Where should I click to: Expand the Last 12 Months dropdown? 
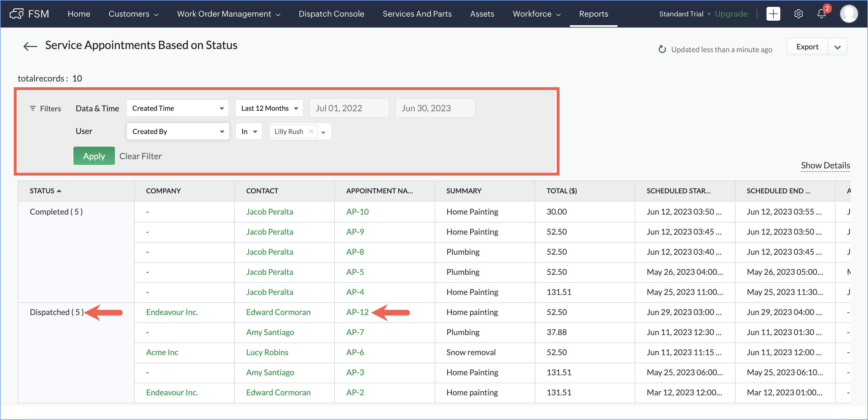(269, 108)
